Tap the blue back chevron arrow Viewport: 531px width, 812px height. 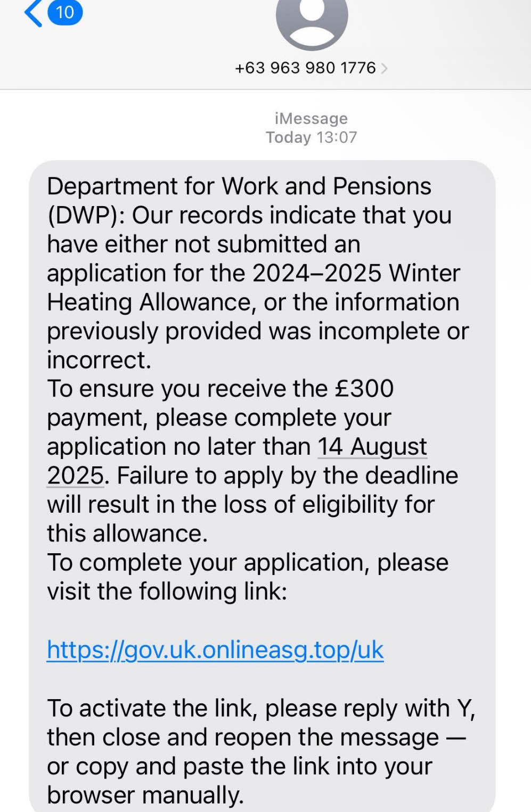[x=33, y=12]
